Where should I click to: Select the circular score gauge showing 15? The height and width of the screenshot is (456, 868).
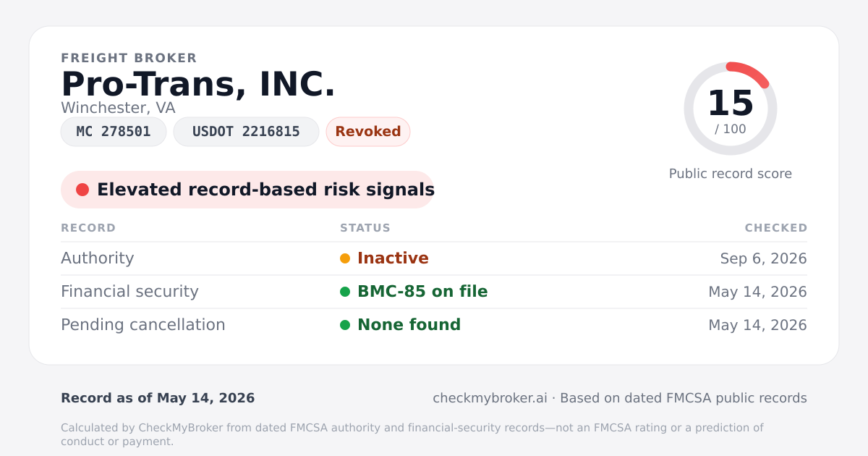click(x=731, y=109)
